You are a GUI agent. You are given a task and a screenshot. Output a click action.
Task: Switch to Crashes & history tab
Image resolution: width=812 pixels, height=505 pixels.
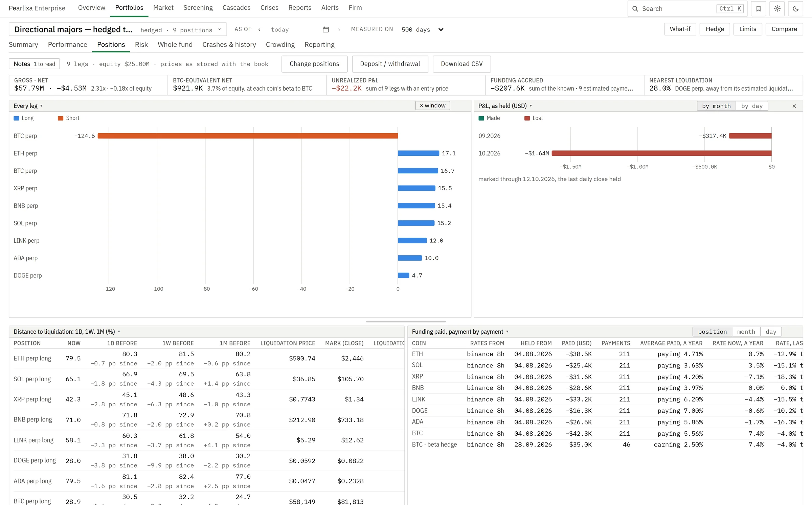[229, 45]
